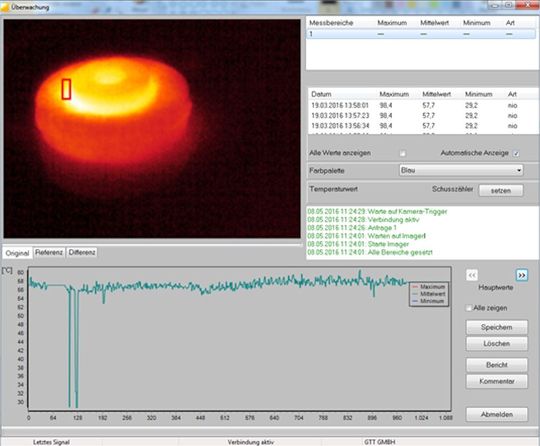Open the Farbpalette dropdown showing Blau
The image size is (540, 446).
coord(461,170)
